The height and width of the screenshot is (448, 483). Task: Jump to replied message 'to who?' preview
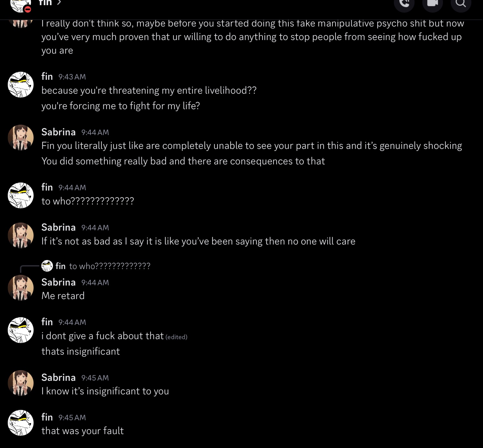coord(110,266)
